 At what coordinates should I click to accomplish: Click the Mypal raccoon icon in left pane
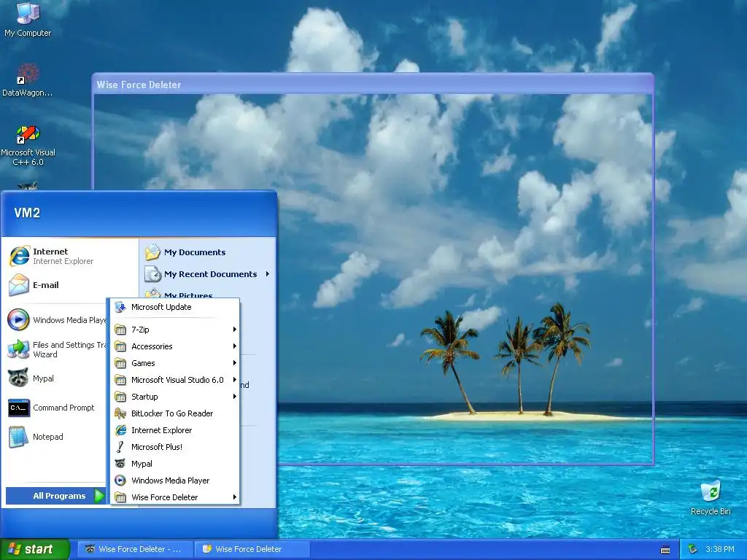(18, 378)
